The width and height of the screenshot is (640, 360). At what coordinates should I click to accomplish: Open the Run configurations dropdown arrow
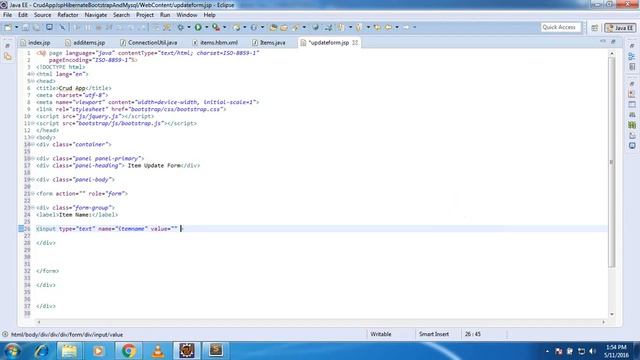point(207,27)
